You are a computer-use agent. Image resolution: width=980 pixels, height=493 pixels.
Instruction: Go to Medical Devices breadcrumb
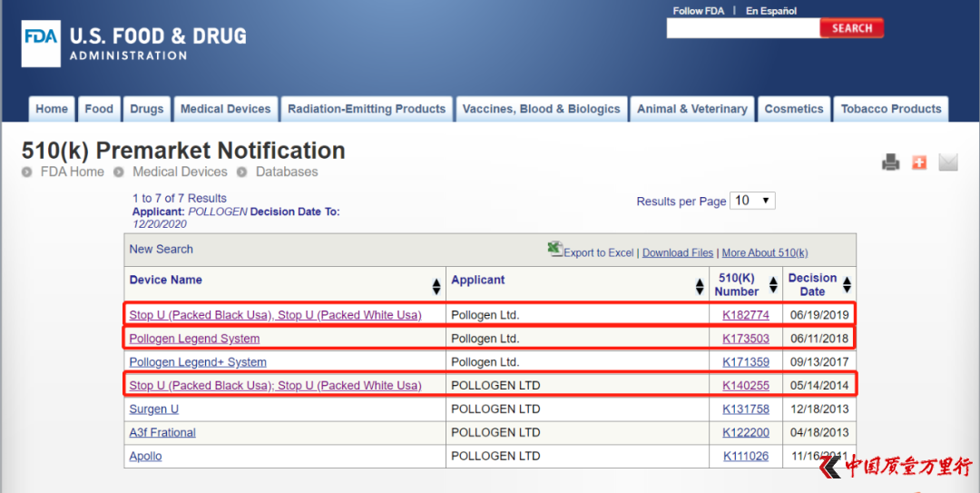pyautogui.click(x=180, y=172)
